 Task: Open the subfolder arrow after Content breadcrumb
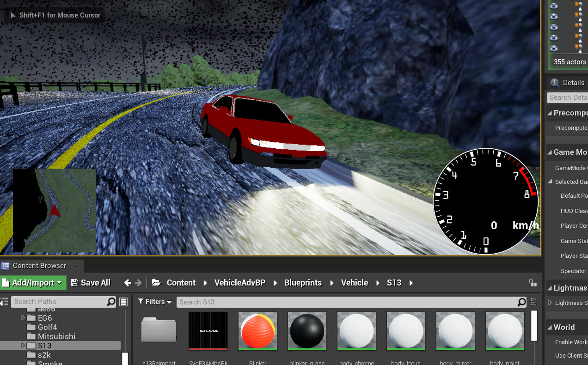tap(205, 283)
